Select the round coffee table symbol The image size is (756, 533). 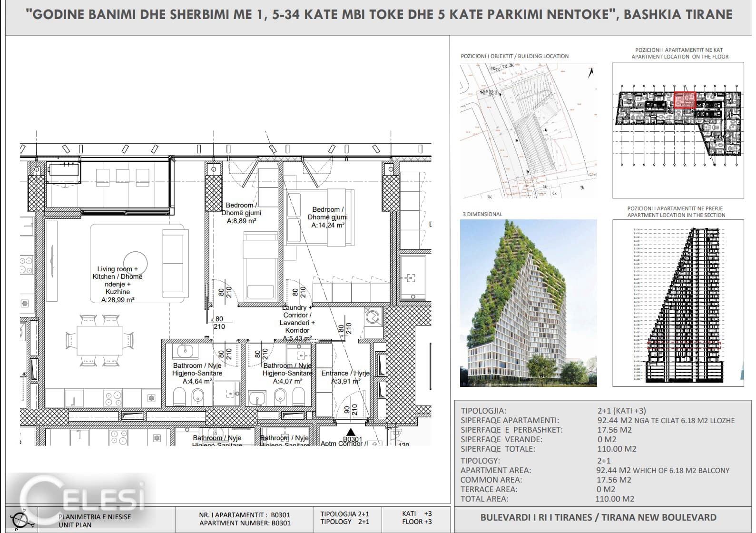click(136, 264)
